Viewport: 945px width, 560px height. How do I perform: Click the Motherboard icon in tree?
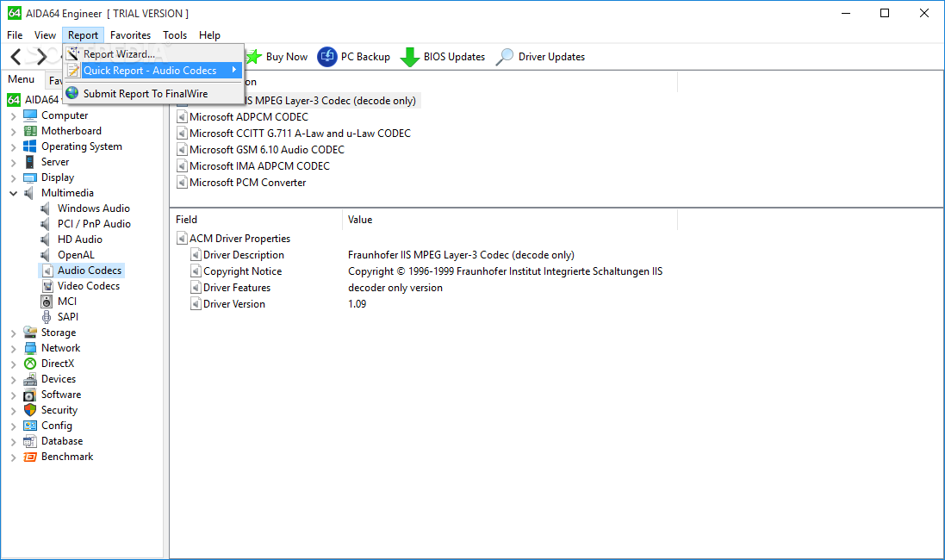30,131
